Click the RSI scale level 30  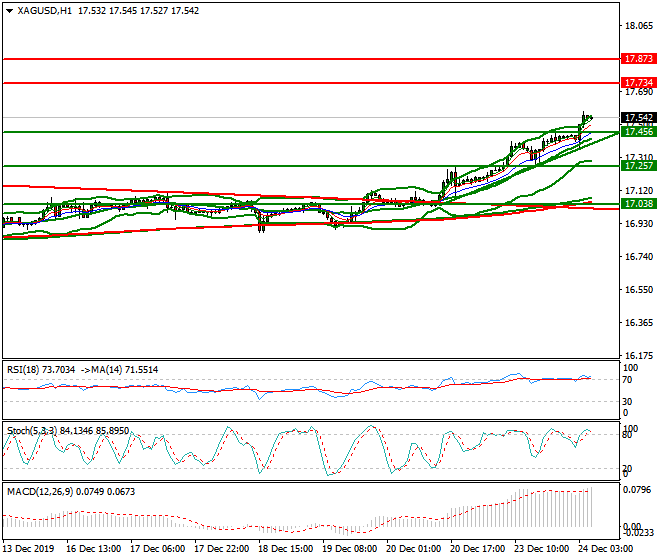(x=627, y=402)
